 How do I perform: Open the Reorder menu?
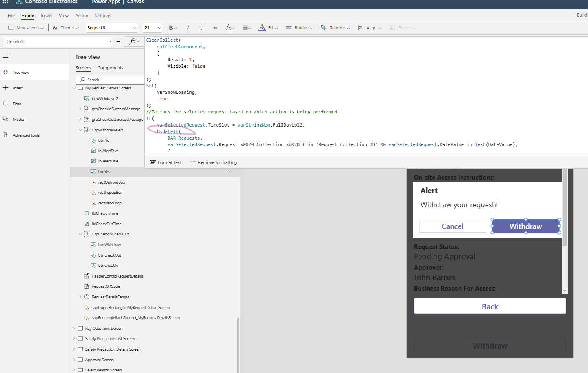pos(335,28)
